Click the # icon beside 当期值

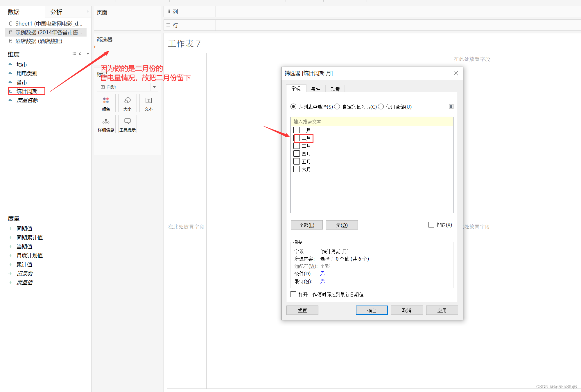point(11,247)
